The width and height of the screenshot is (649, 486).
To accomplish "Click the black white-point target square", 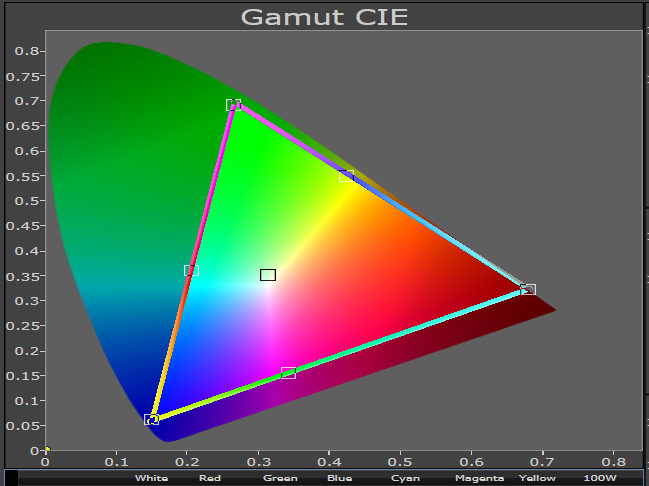I will click(x=268, y=275).
